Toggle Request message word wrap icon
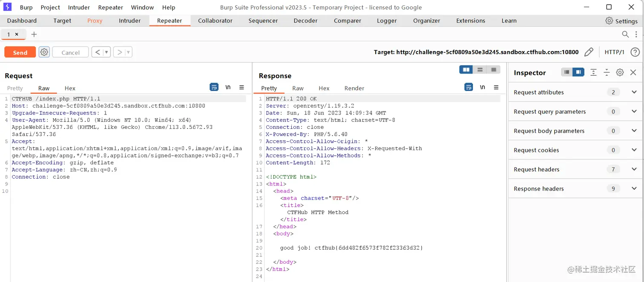Image resolution: width=644 pixels, height=282 pixels. [214, 87]
